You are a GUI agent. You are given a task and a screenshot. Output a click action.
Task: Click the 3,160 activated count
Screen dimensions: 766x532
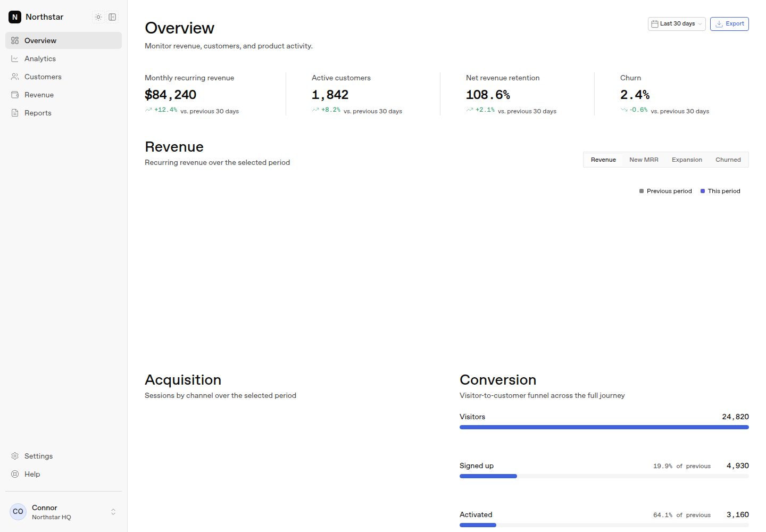(x=738, y=514)
